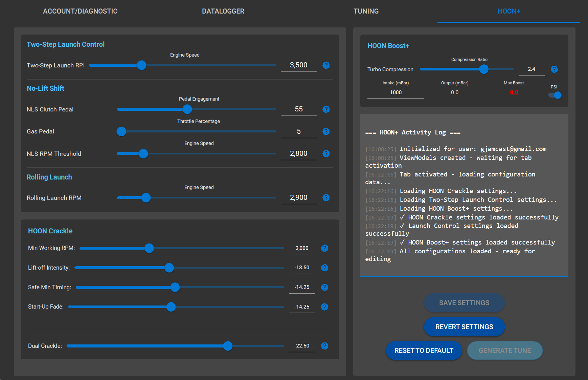The height and width of the screenshot is (380, 588).
Task: Open Start-Up Fade help
Action: click(x=324, y=307)
